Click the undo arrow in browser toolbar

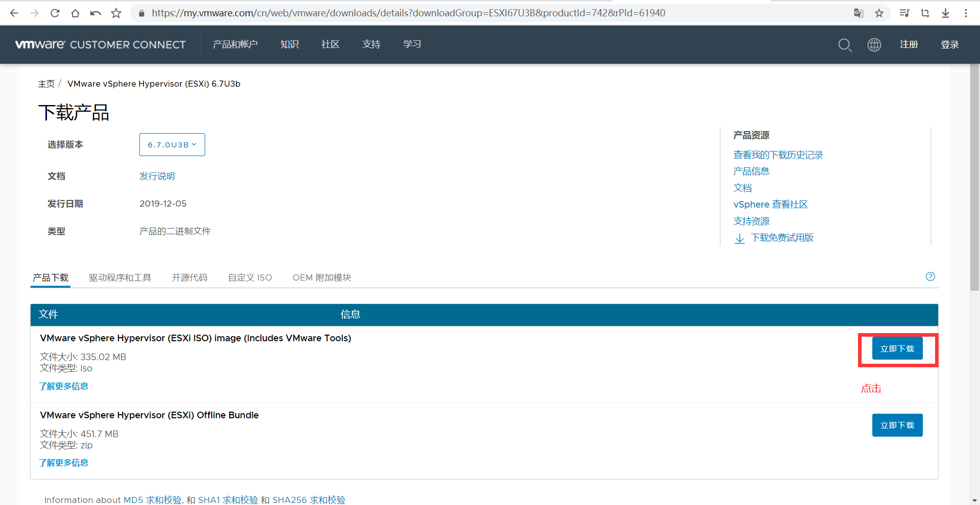95,13
